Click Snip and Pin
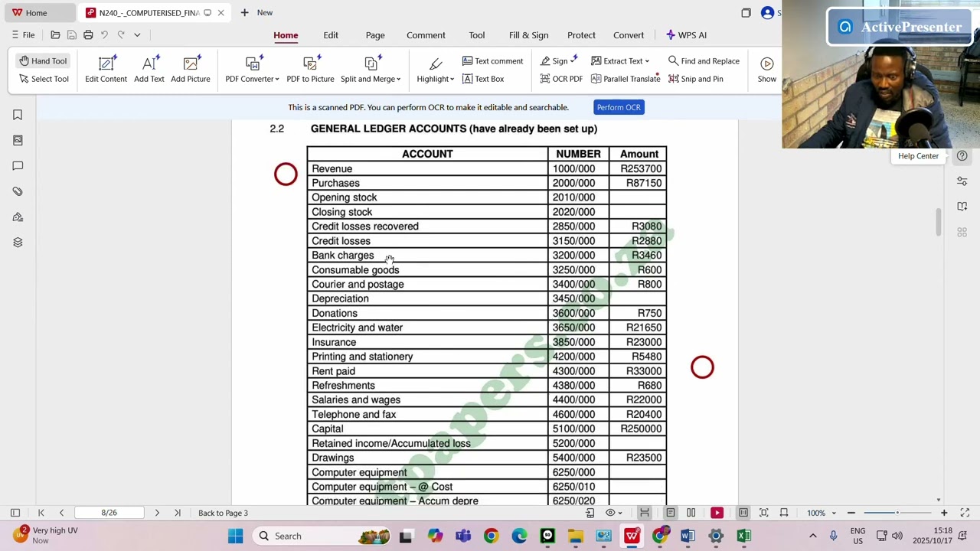The height and width of the screenshot is (551, 980). click(x=695, y=79)
